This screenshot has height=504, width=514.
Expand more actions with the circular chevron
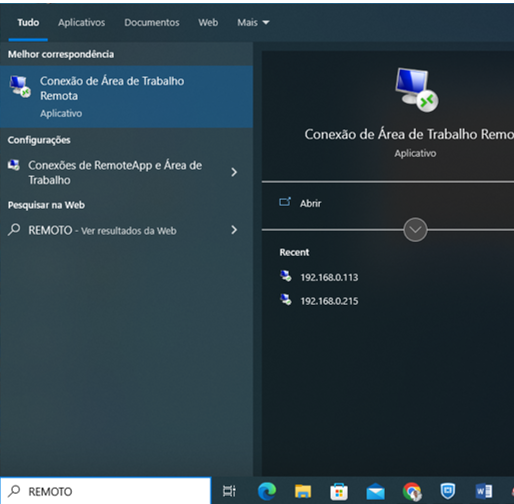[415, 230]
